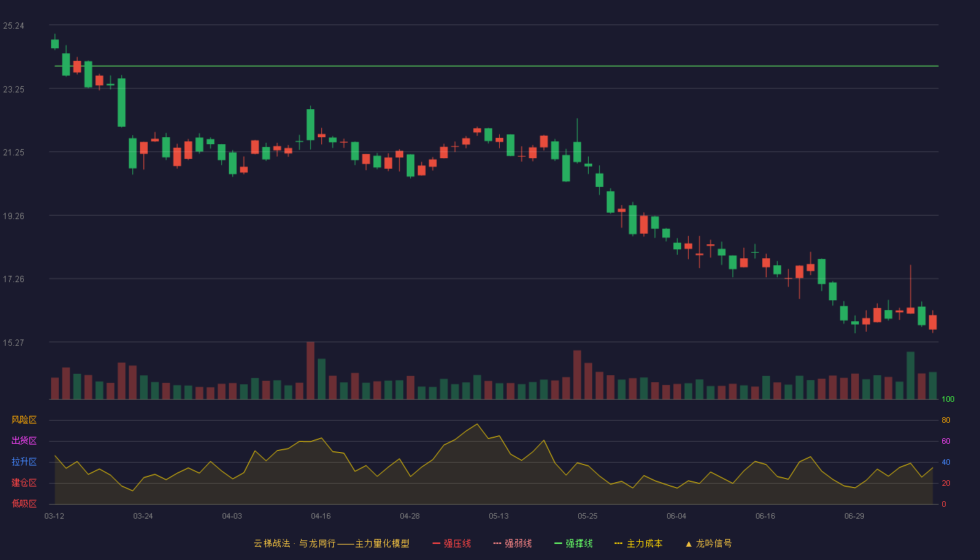Click the red dash icon beside 强压线
The image size is (980, 560).
(437, 544)
